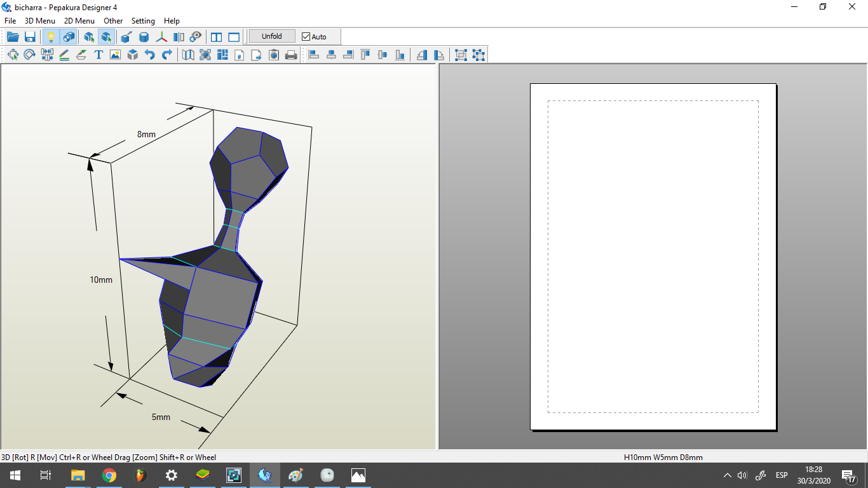Toggle the split-pane two-window view icon
The image size is (868, 488).
217,37
